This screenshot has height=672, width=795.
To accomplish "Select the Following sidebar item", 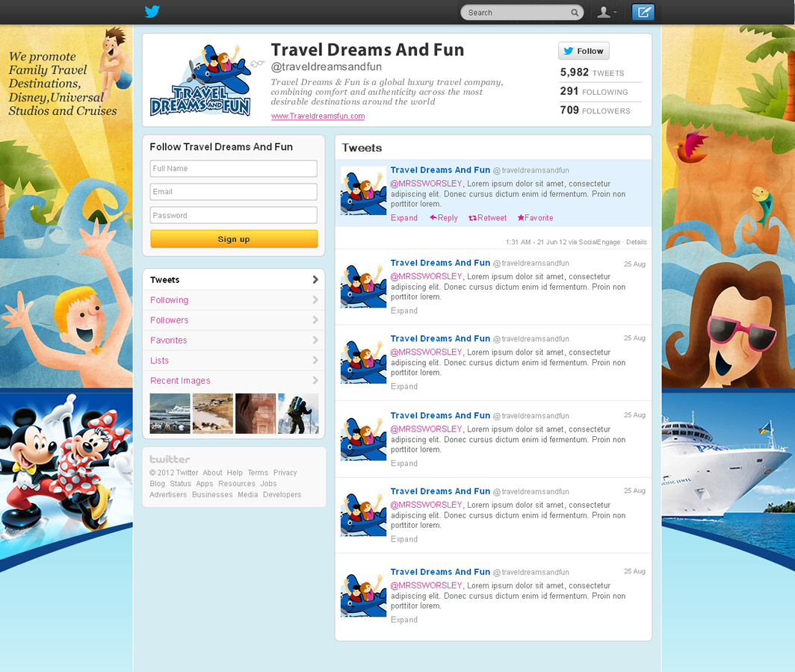I will 234,300.
